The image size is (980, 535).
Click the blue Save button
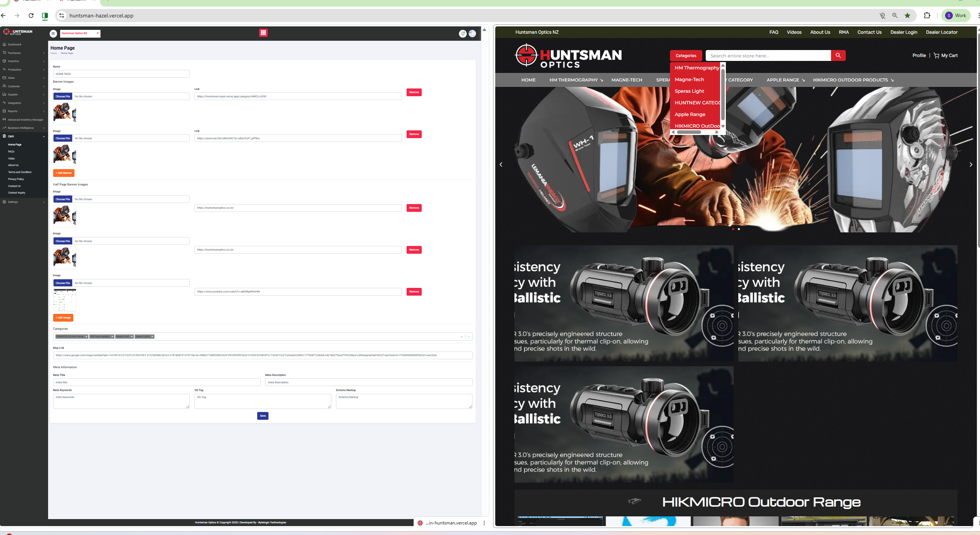(263, 416)
